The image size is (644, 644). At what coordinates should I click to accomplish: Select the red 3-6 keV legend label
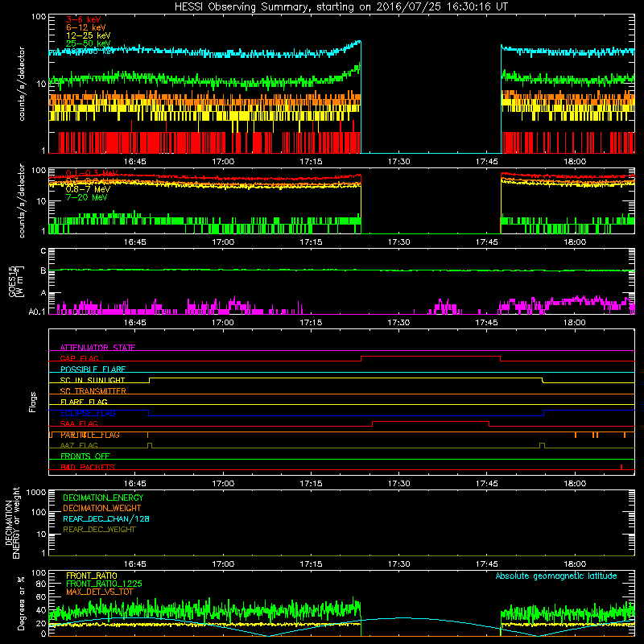(84, 19)
